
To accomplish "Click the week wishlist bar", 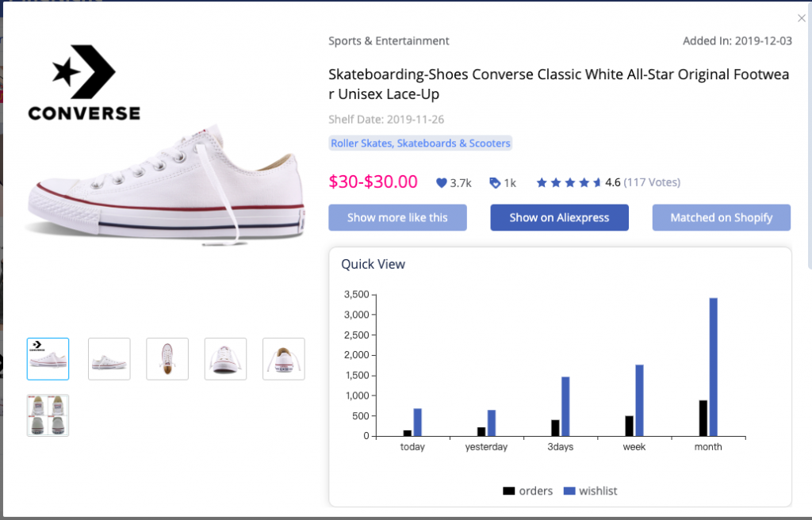I will (640, 400).
